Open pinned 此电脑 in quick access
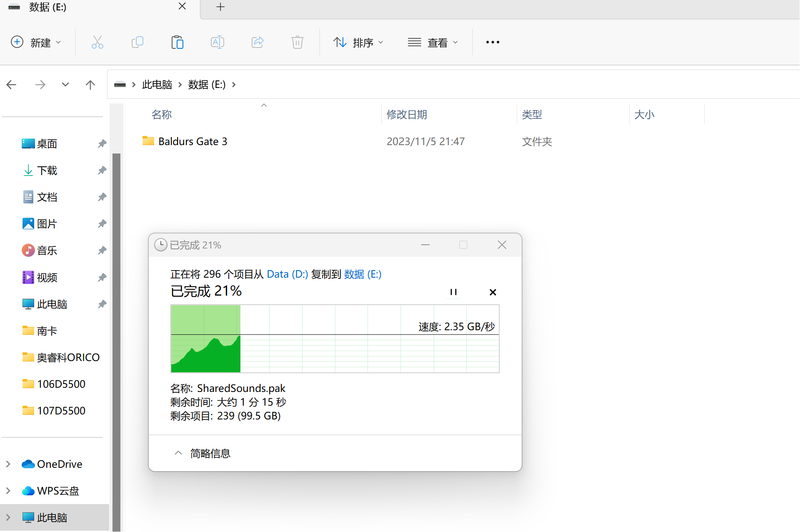The width and height of the screenshot is (800, 532). [x=45, y=304]
